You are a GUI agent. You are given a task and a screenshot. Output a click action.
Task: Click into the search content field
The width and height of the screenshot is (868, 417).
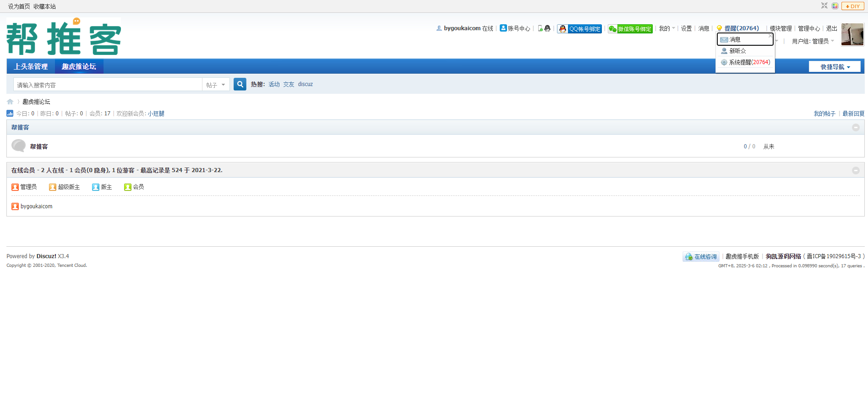coord(108,85)
